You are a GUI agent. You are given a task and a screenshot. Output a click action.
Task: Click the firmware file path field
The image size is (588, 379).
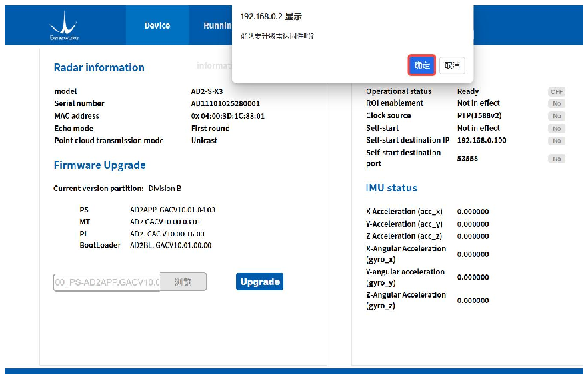[107, 282]
